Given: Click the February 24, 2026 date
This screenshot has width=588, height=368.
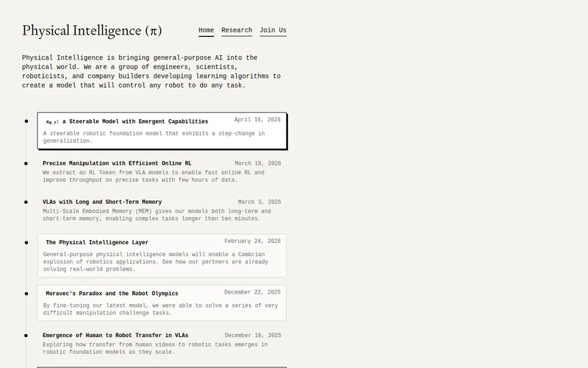Looking at the screenshot, I should 252,241.
